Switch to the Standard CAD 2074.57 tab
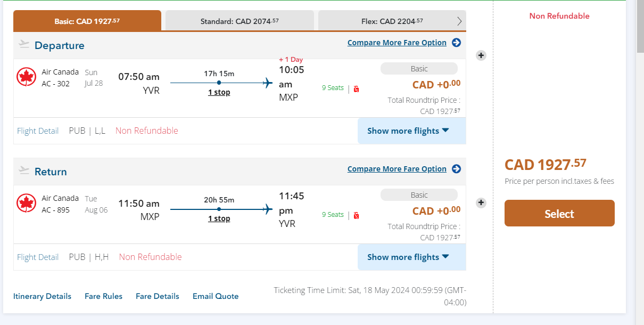 point(240,21)
